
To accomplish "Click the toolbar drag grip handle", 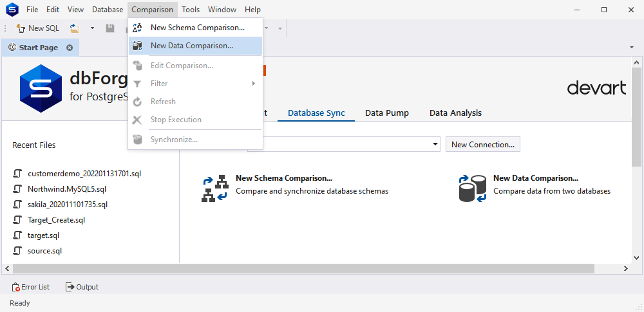I will click(x=5, y=28).
